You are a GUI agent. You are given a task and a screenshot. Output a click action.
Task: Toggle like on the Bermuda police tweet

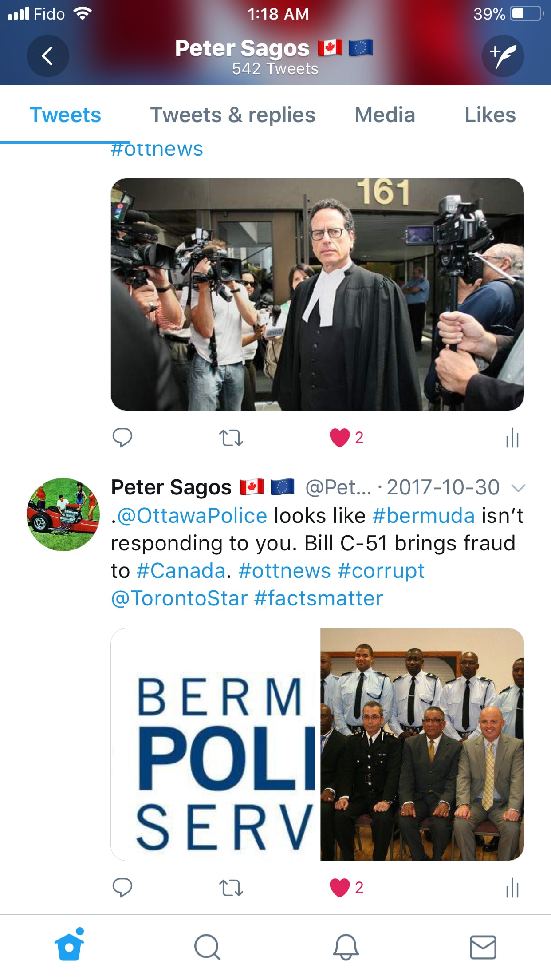click(x=340, y=888)
